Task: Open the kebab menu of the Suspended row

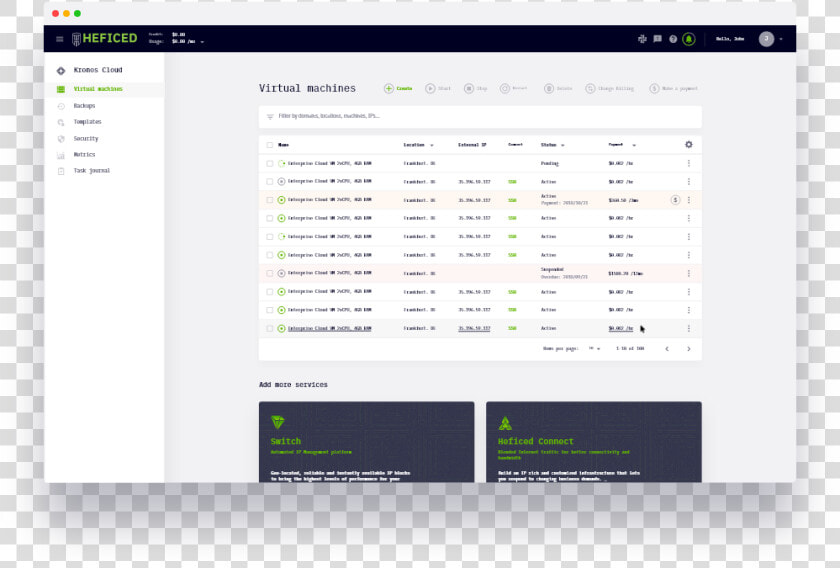Action: [x=688, y=273]
